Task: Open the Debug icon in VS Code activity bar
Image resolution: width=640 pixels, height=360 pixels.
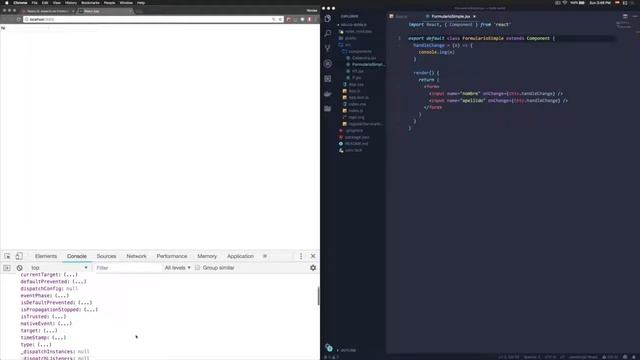Action: pos(328,63)
